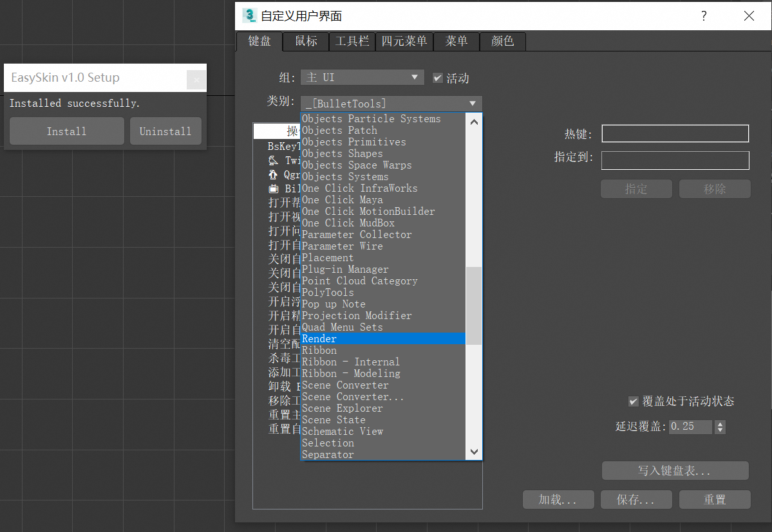Click the help question mark icon

[703, 16]
